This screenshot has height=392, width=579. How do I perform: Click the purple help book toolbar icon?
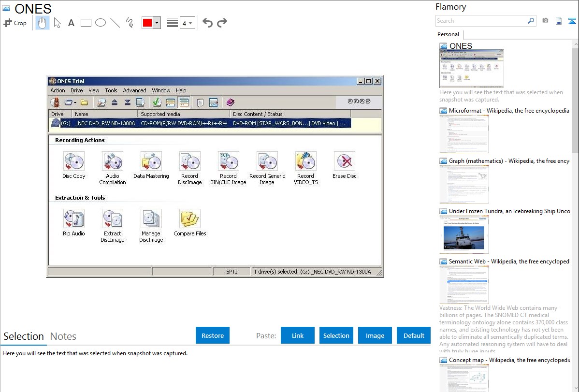tap(231, 102)
